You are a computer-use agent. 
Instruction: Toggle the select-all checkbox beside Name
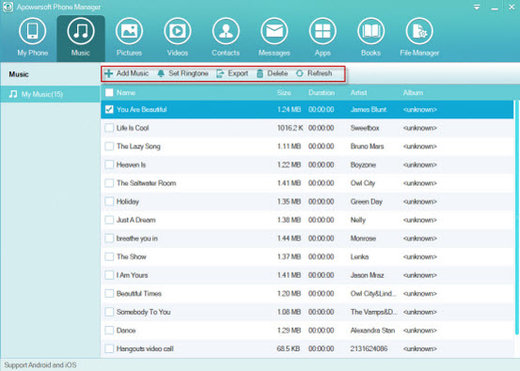click(109, 92)
